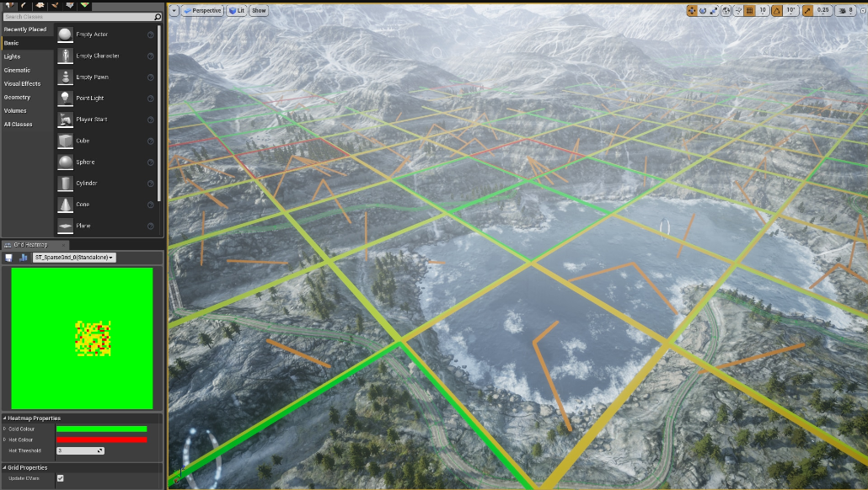Image resolution: width=868 pixels, height=490 pixels.
Task: Click the red Hot Colour swatch
Action: [x=102, y=440]
